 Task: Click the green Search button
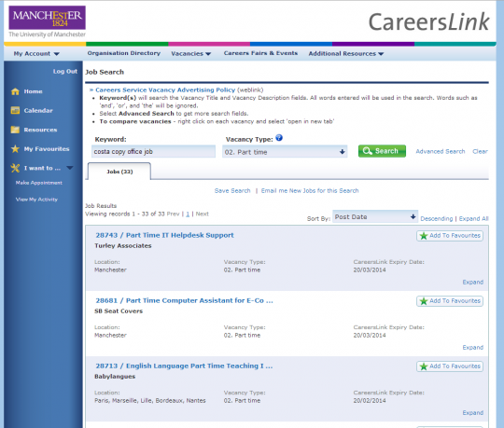coord(382,151)
